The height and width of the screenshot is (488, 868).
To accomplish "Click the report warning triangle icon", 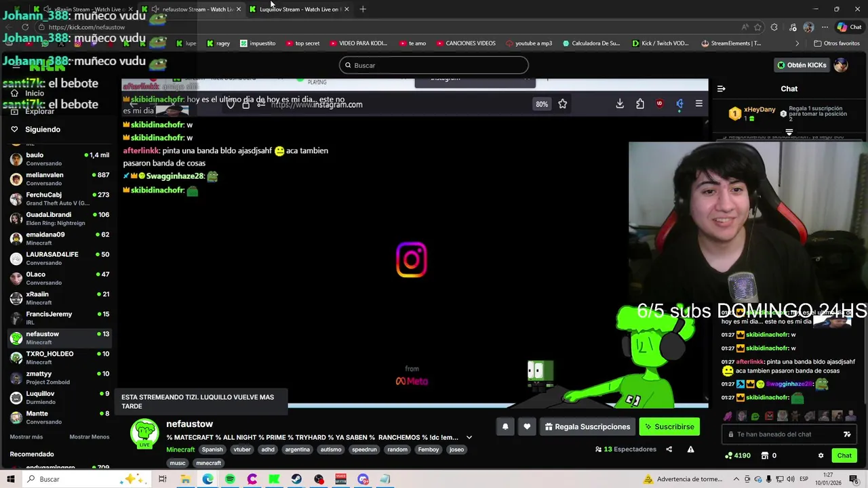I will 690,449.
